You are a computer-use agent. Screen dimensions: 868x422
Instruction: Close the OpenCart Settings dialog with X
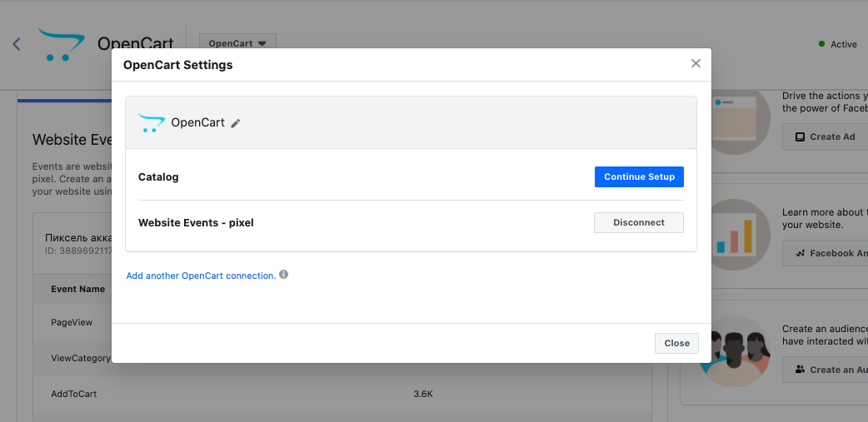coord(696,63)
